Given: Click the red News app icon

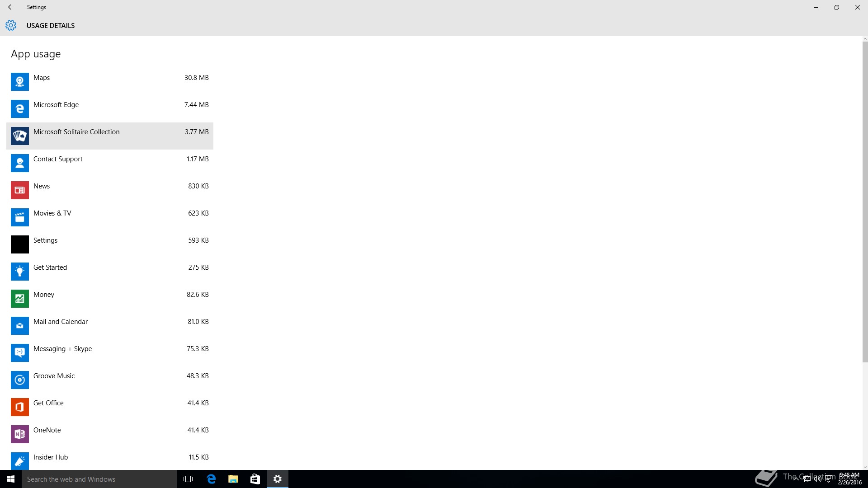Looking at the screenshot, I should (x=20, y=190).
